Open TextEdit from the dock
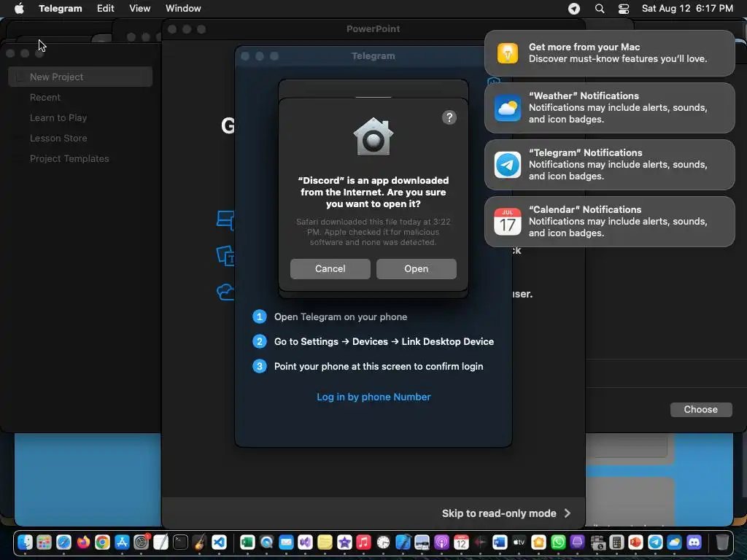The width and height of the screenshot is (747, 560). (160, 542)
